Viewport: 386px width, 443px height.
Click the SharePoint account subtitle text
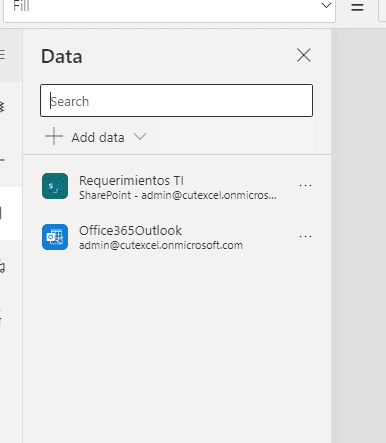pos(177,195)
